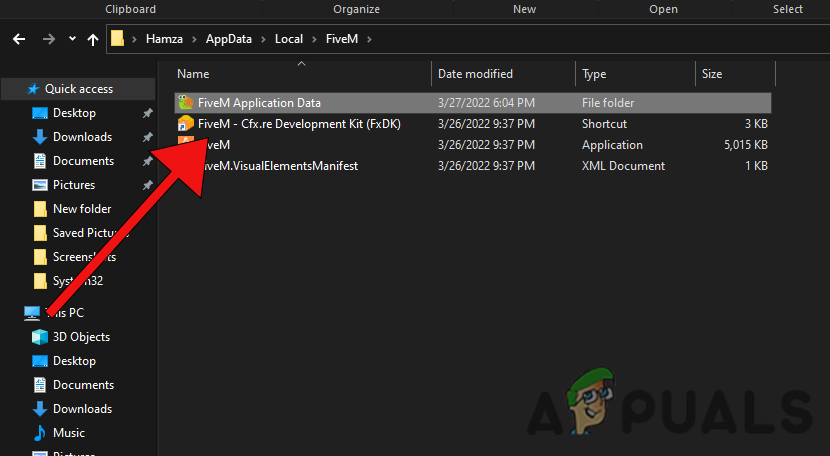Select the FiveM Application Data folder
Viewport: 830px width, 456px height.
473,103
